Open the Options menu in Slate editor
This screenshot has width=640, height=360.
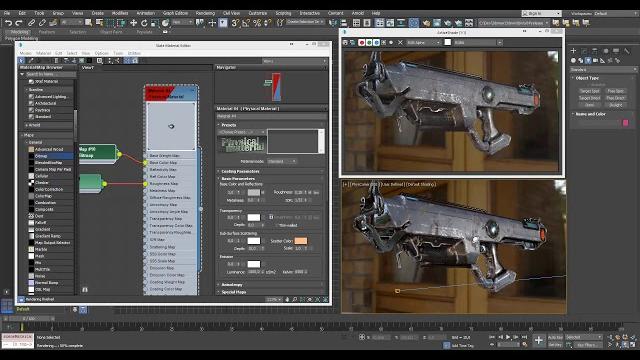click(101, 53)
